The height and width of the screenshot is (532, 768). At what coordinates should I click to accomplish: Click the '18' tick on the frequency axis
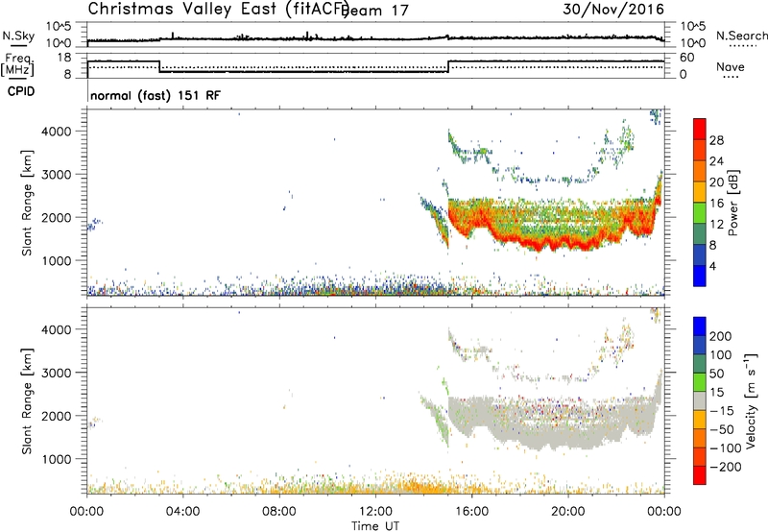(64, 58)
